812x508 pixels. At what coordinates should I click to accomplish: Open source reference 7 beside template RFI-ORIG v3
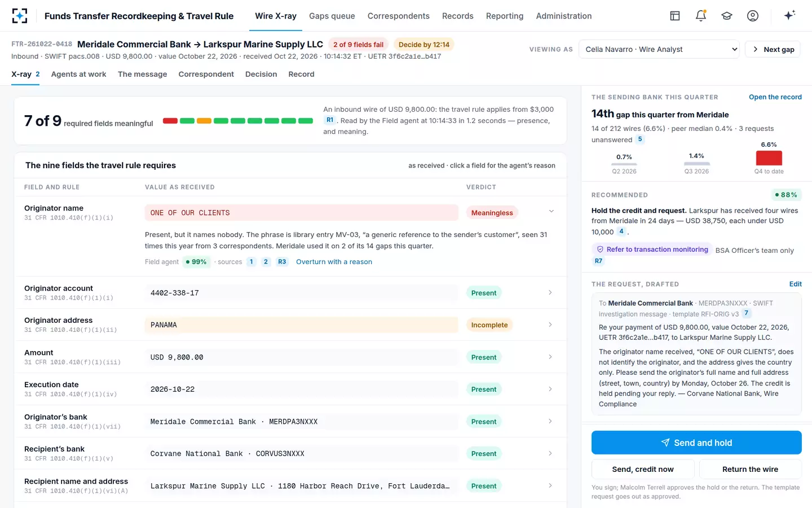[x=747, y=313]
